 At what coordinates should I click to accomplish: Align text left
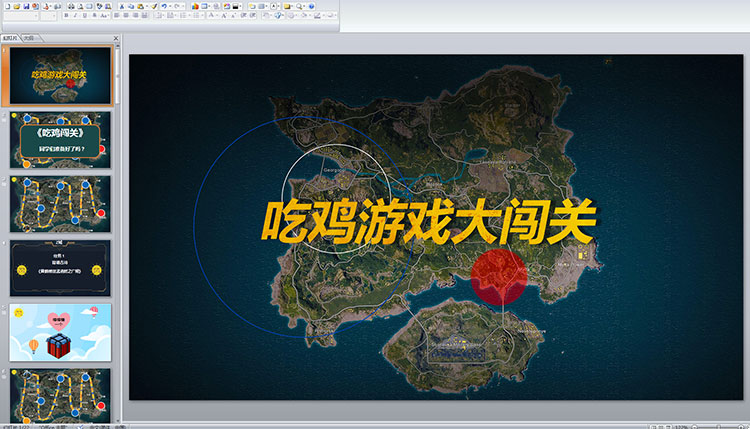116,15
